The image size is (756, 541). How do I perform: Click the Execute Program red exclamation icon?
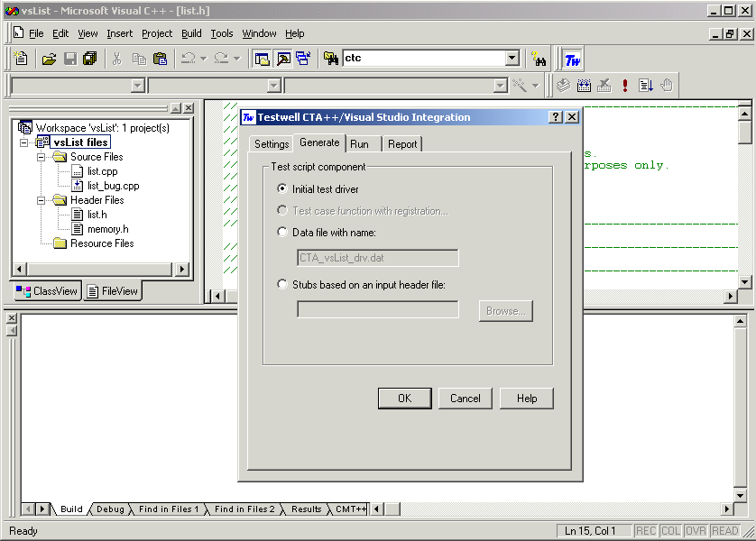tap(625, 86)
